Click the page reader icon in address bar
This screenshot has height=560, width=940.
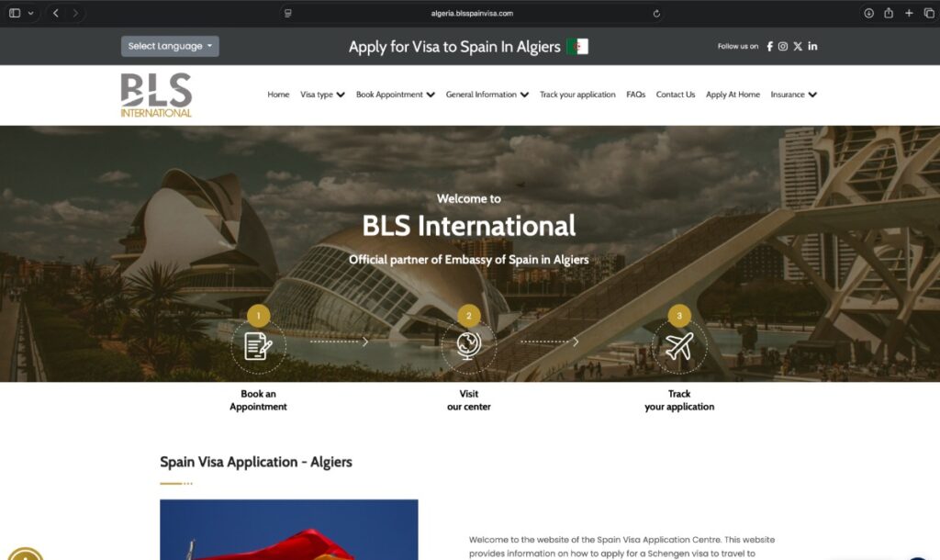pos(287,13)
